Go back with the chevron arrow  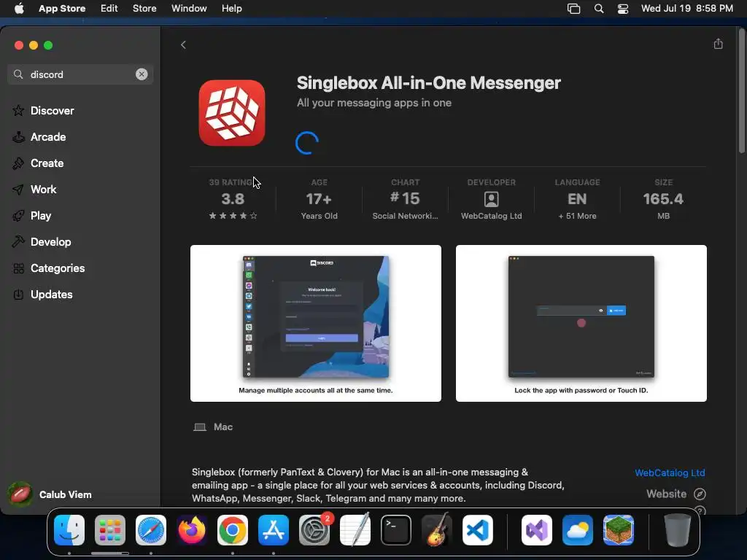click(183, 44)
